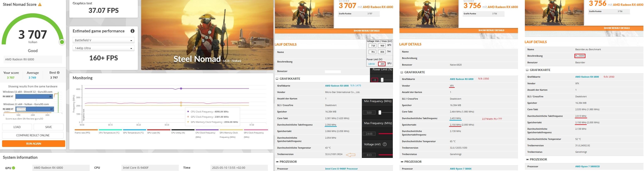Toggle CPU Utility (%) chart legend
The width and height of the screenshot is (644, 171).
tap(183, 132)
